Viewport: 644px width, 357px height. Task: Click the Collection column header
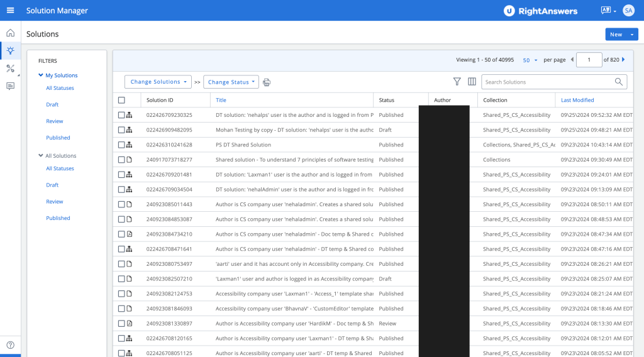coord(495,100)
